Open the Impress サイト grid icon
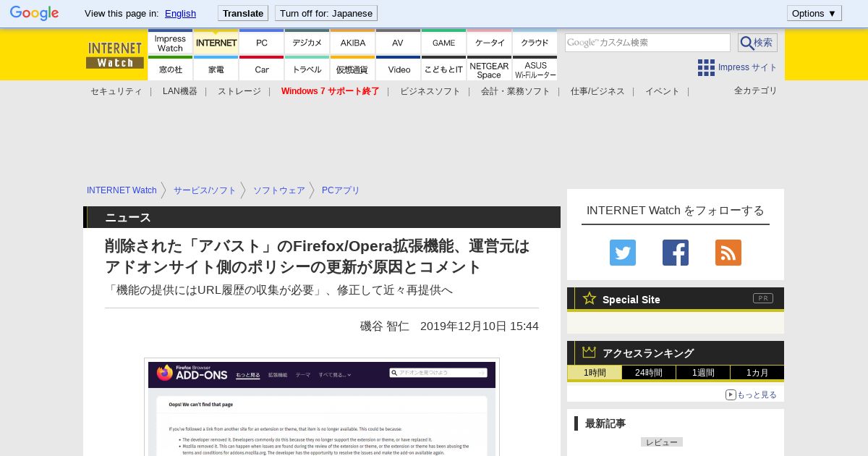This screenshot has height=456, width=868. [x=706, y=67]
